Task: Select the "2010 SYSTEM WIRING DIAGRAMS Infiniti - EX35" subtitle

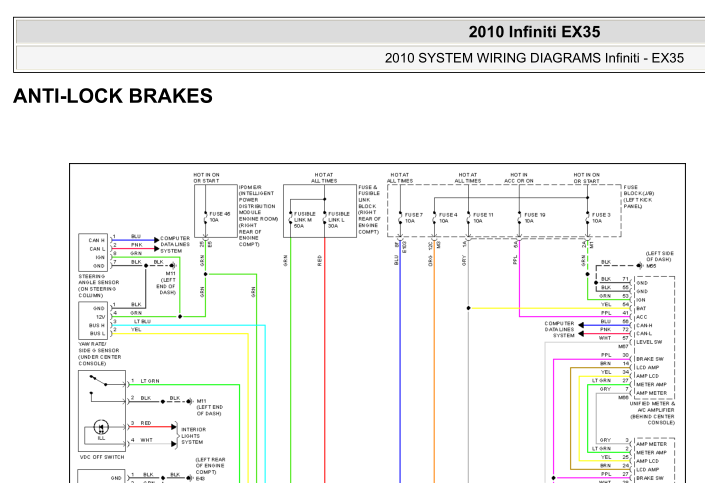Action: 534,58
